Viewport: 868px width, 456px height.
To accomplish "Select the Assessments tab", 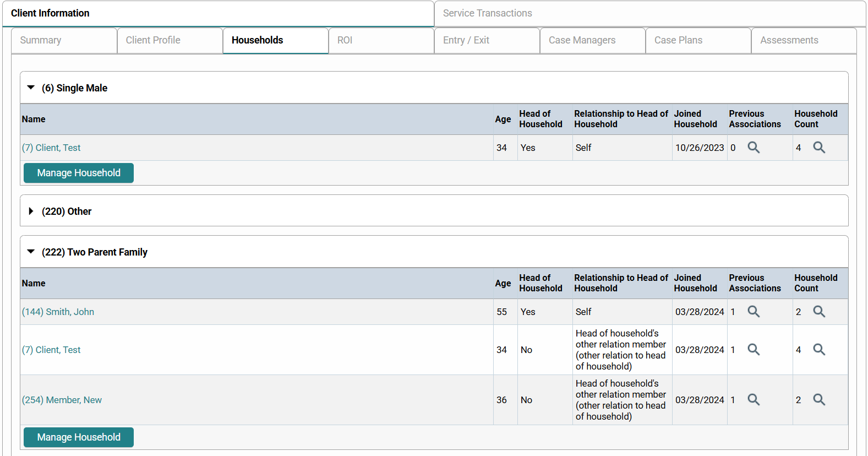I will 789,40.
